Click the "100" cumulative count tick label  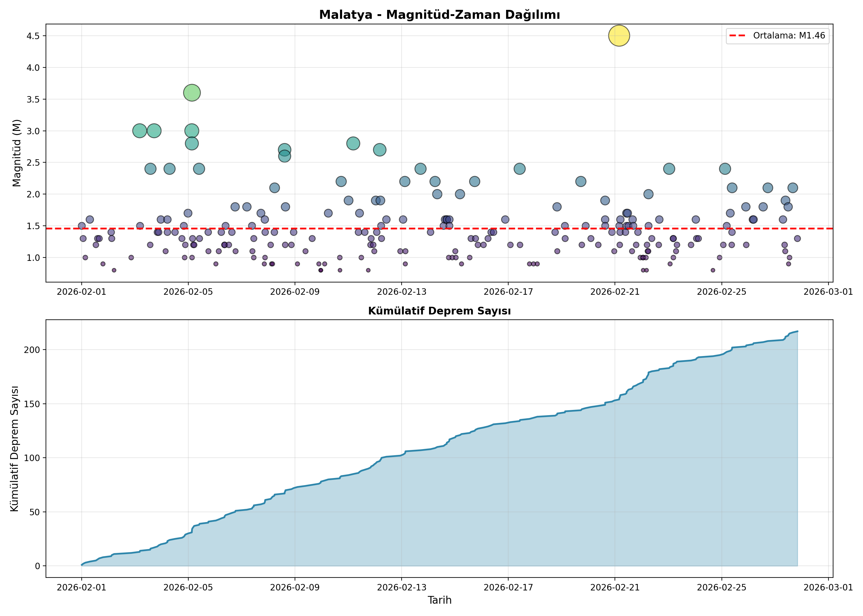(x=32, y=458)
